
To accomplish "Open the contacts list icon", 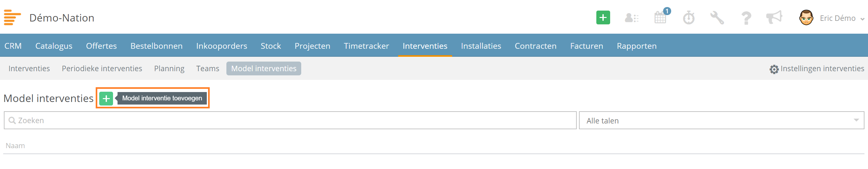I will coord(631,18).
